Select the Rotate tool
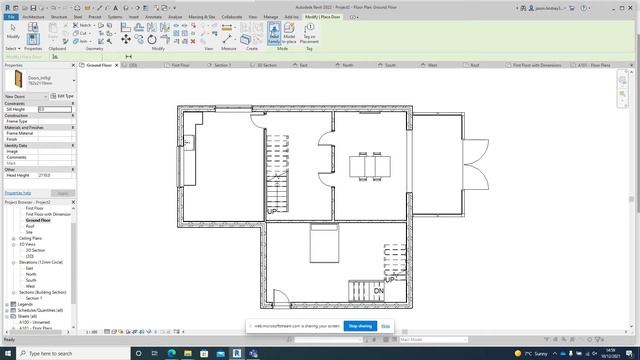Viewport: 640px width, 360px height. tap(152, 40)
